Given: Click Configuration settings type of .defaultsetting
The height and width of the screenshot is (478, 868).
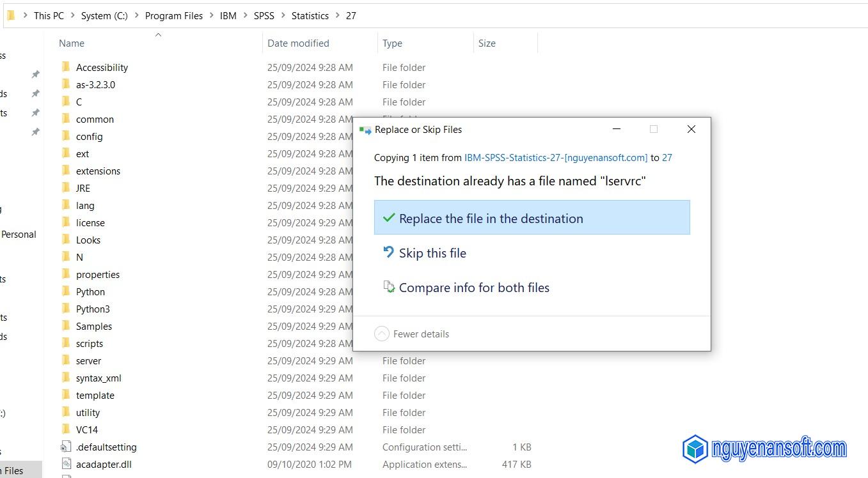Looking at the screenshot, I should pos(425,447).
